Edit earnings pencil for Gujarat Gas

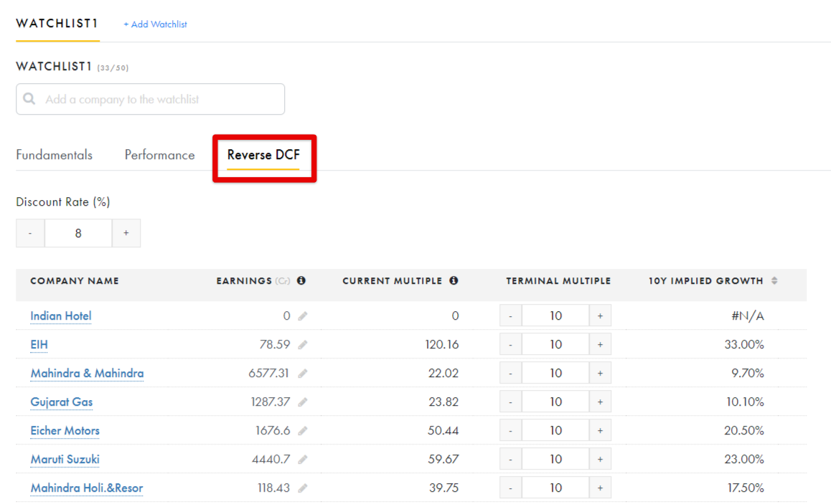pyautogui.click(x=303, y=401)
